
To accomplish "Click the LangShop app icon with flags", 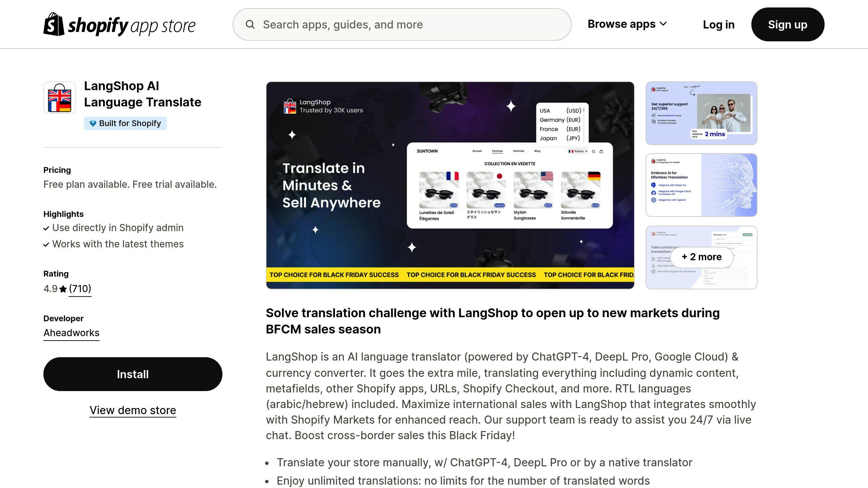I will tap(60, 98).
